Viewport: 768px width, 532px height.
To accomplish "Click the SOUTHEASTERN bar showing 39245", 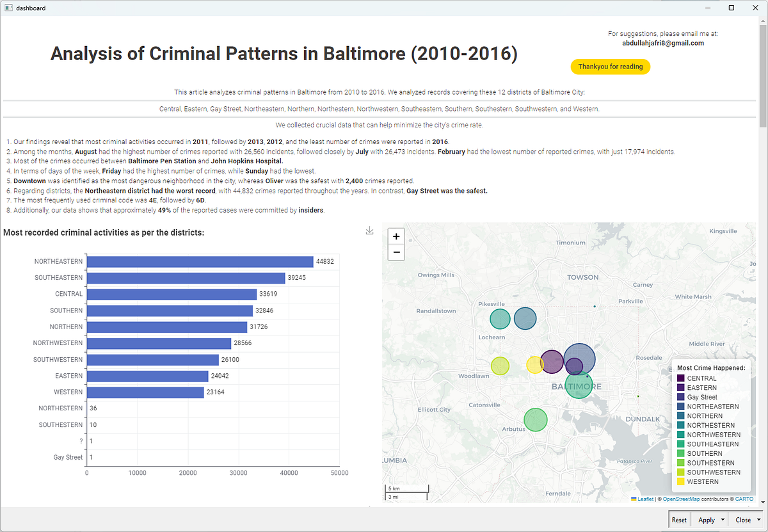I will (186, 278).
